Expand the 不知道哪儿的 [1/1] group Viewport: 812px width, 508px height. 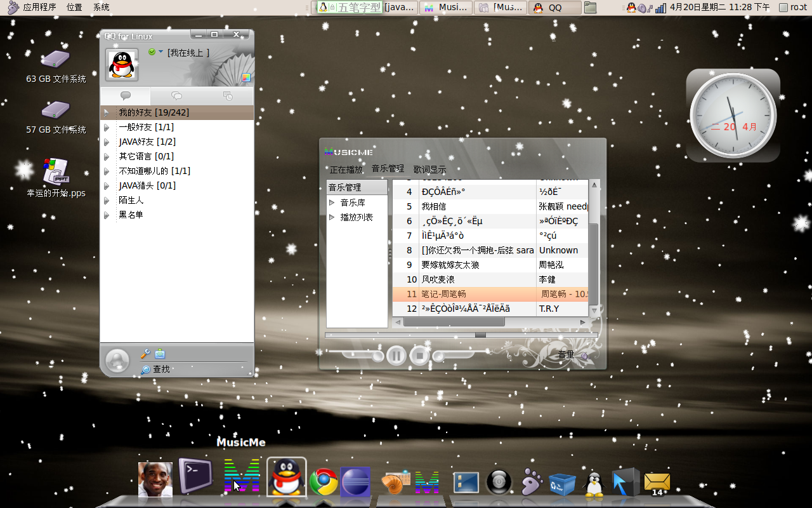(x=107, y=171)
